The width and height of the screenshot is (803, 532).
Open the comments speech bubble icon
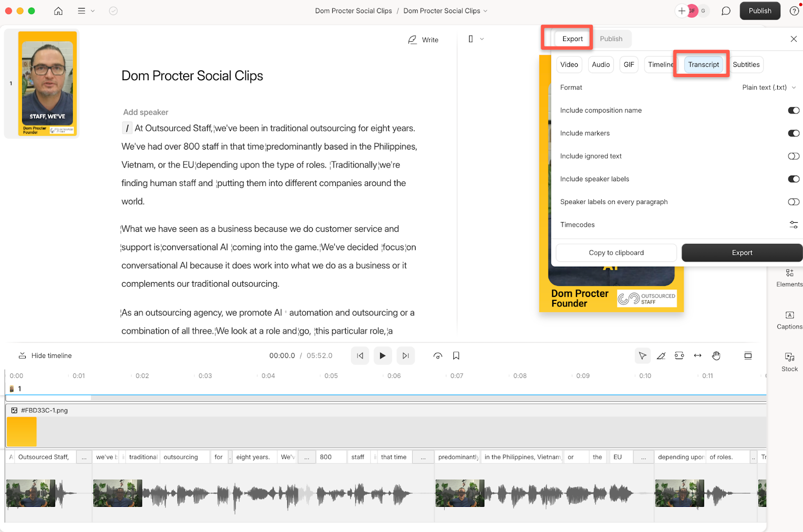click(x=726, y=11)
